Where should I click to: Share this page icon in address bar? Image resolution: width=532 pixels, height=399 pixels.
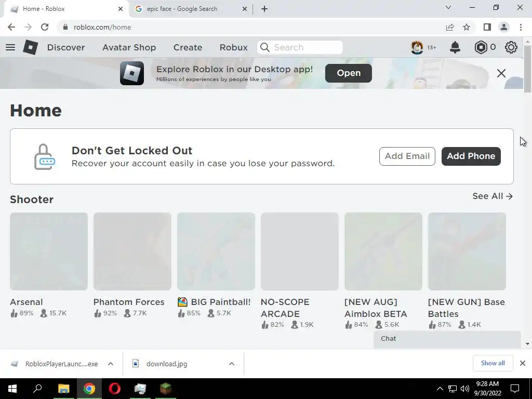[450, 27]
